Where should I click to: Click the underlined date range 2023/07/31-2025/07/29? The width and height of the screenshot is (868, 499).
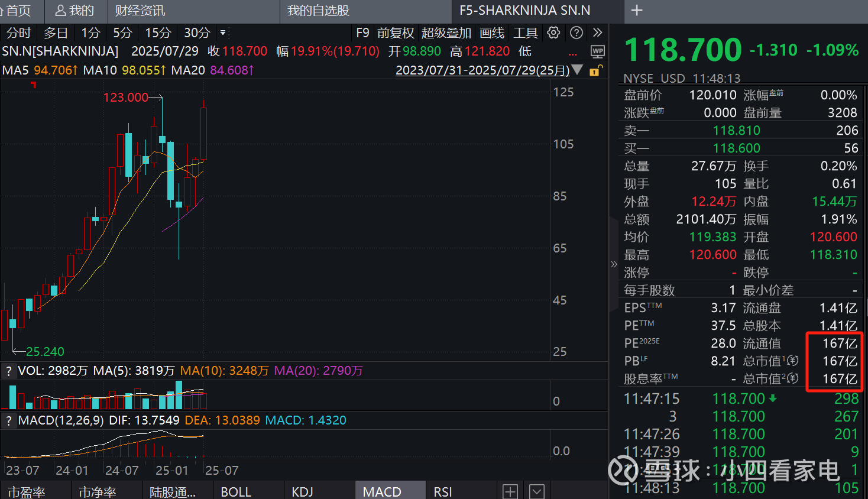point(482,70)
